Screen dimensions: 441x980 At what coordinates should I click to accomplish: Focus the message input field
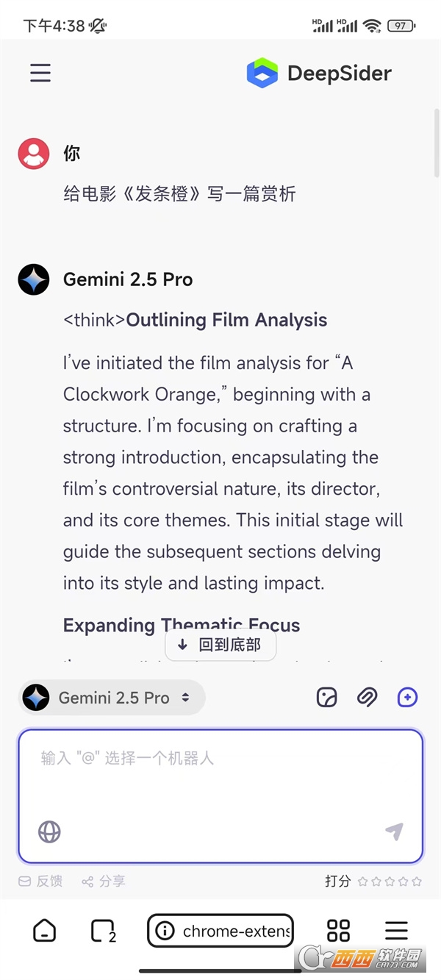coord(220,779)
